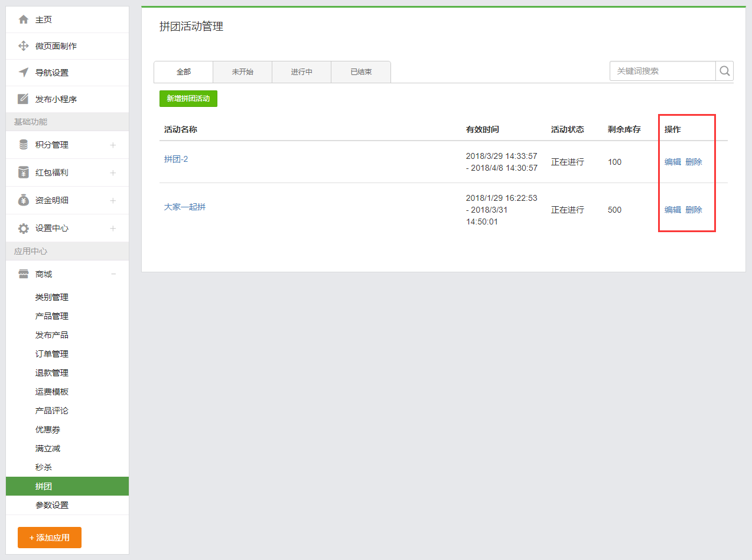Screen dimensions: 752x560
Task: Click the 积分管理 coins stack icon
Action: [24, 145]
